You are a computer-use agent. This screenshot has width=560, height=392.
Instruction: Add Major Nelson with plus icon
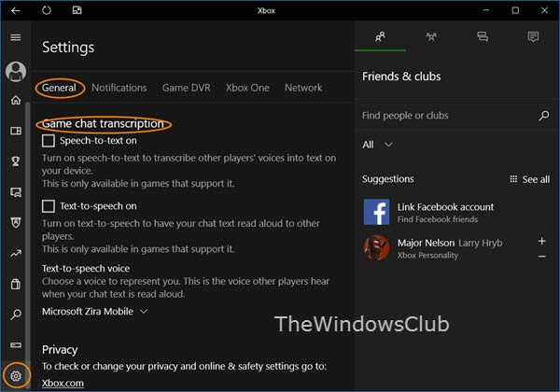click(541, 242)
